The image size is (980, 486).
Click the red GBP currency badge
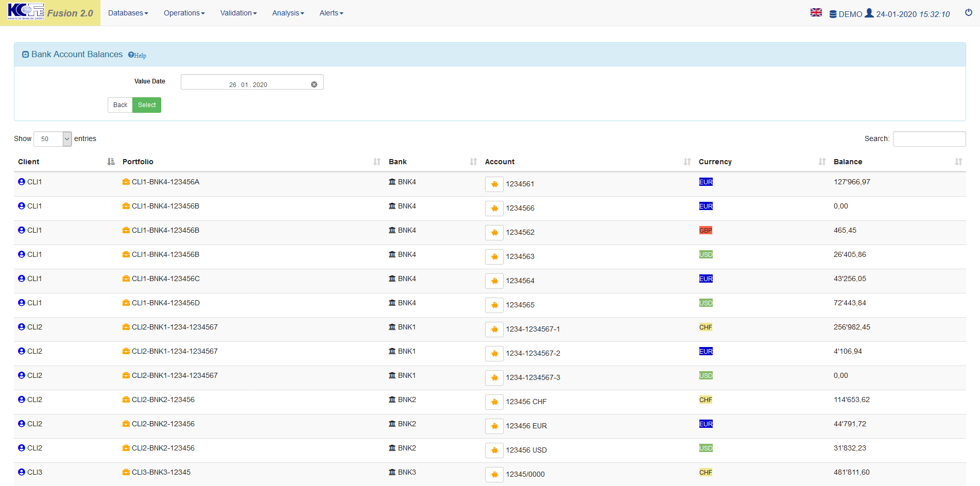[x=706, y=231]
